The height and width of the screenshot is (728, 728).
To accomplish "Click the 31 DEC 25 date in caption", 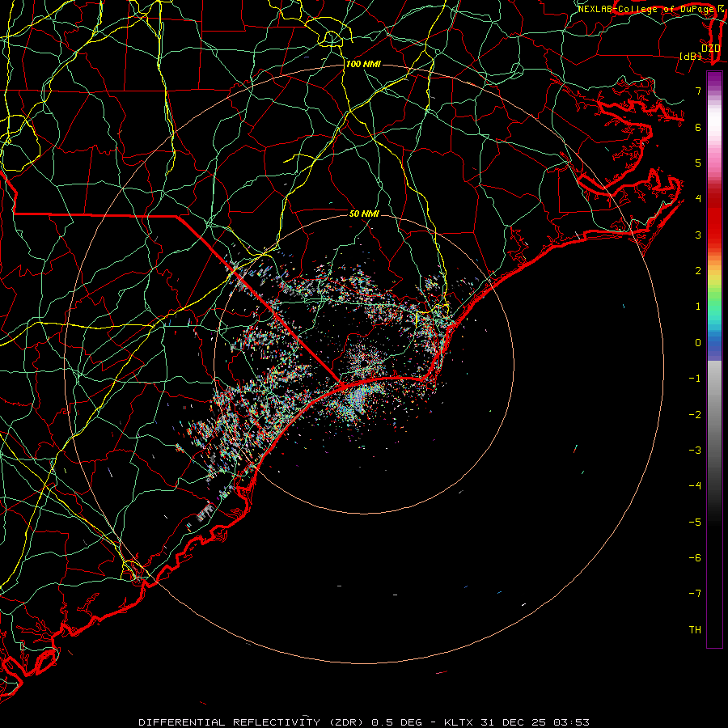I will click(515, 722).
